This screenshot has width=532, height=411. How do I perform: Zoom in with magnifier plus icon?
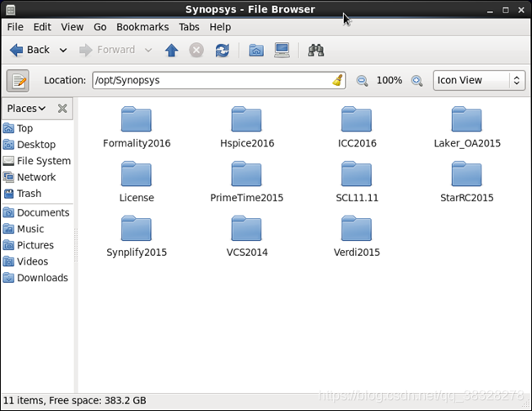pos(416,81)
